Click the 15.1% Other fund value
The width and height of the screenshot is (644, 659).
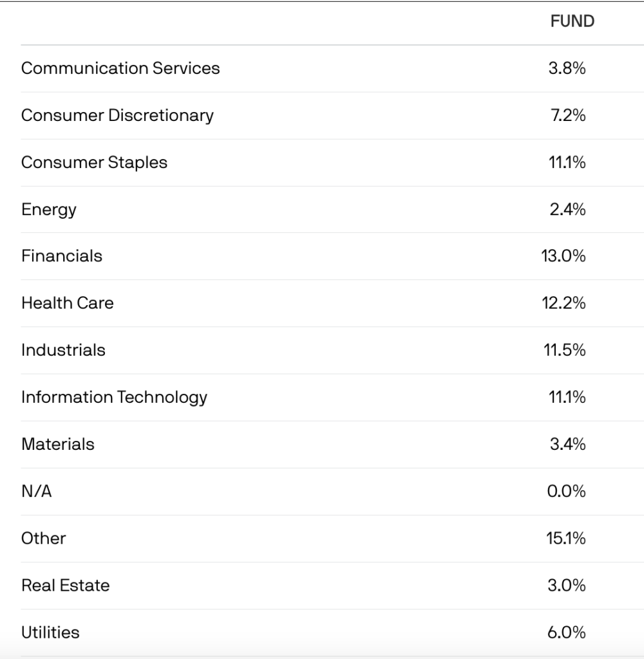[566, 538]
